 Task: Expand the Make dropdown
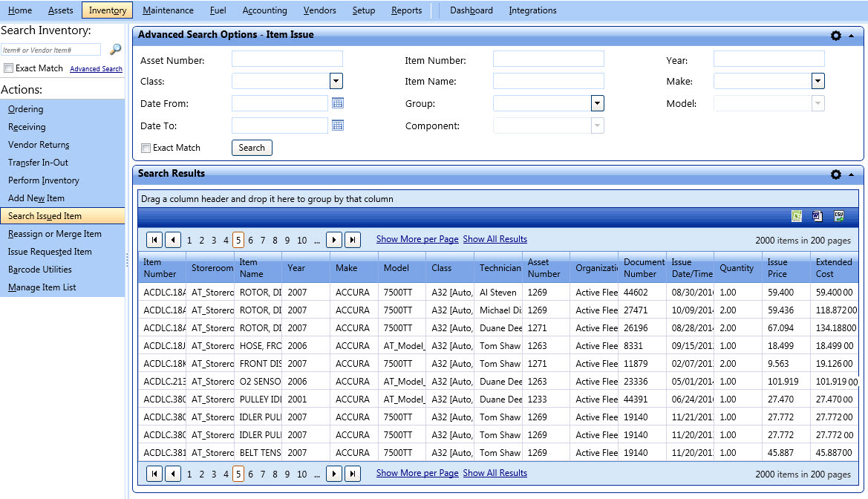(818, 82)
